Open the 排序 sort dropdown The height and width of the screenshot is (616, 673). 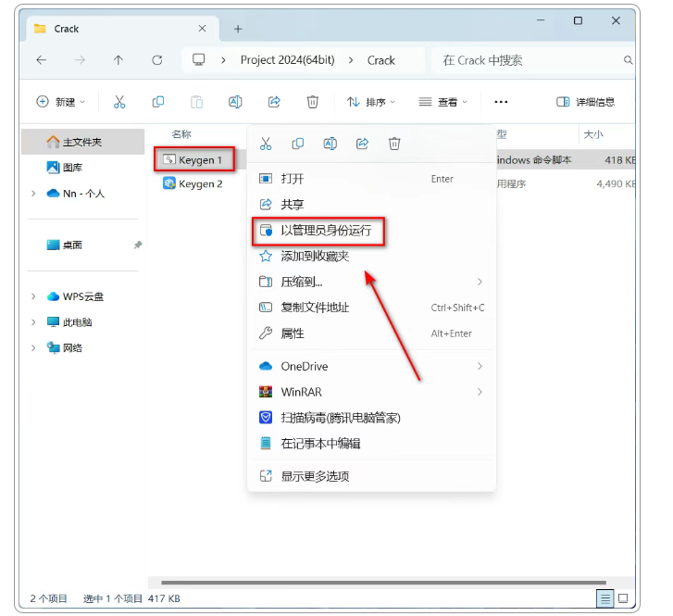tap(371, 102)
